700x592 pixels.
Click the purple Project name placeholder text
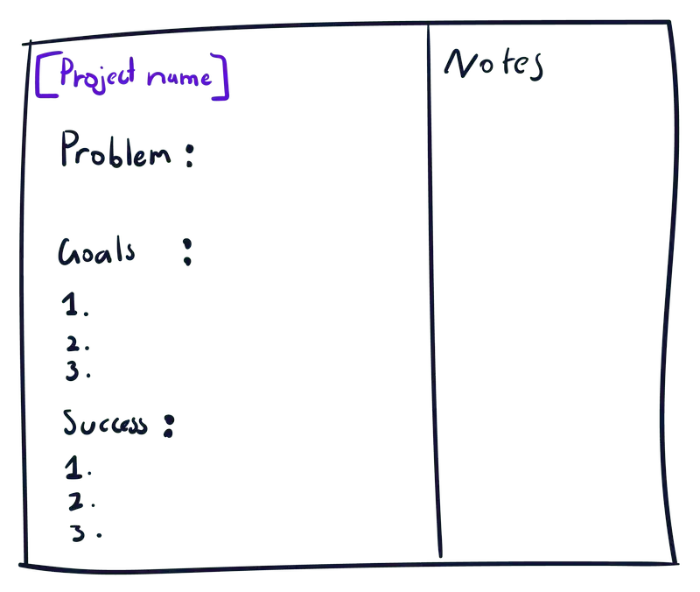133,77
